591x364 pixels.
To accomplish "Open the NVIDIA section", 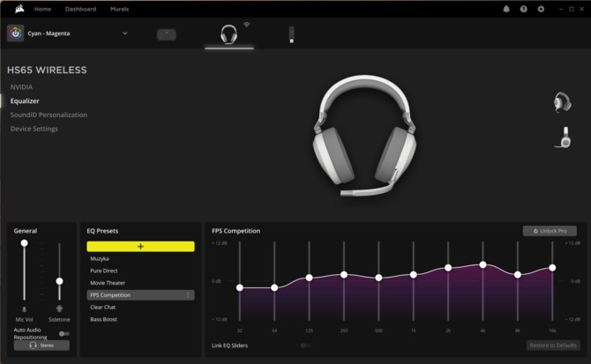I will (x=21, y=87).
